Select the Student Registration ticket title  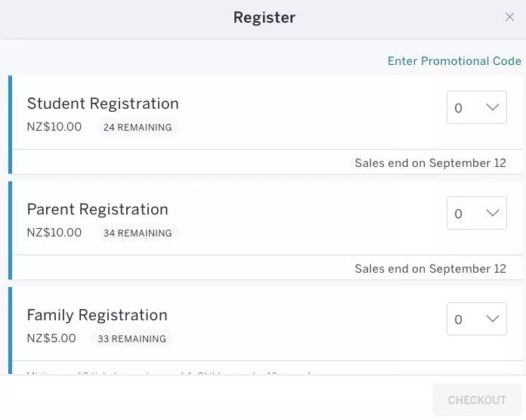103,103
